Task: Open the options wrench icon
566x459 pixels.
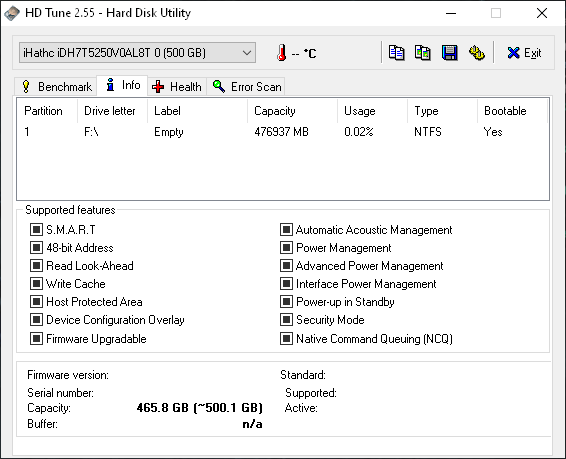Action: 476,53
